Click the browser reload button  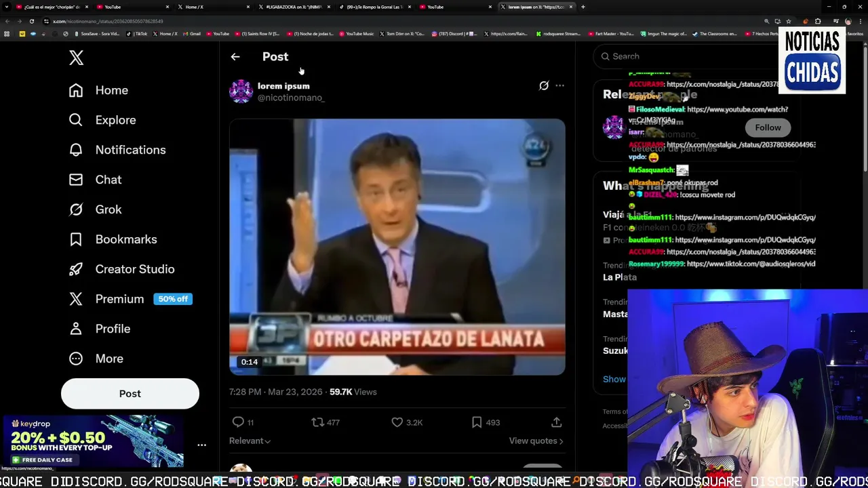pyautogui.click(x=31, y=21)
